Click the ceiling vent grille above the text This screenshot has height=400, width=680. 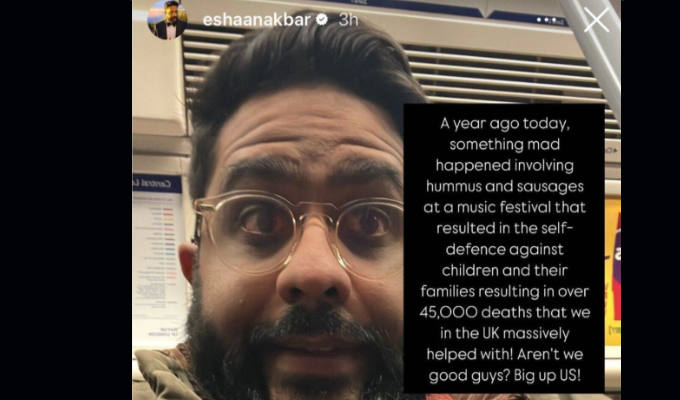499,74
